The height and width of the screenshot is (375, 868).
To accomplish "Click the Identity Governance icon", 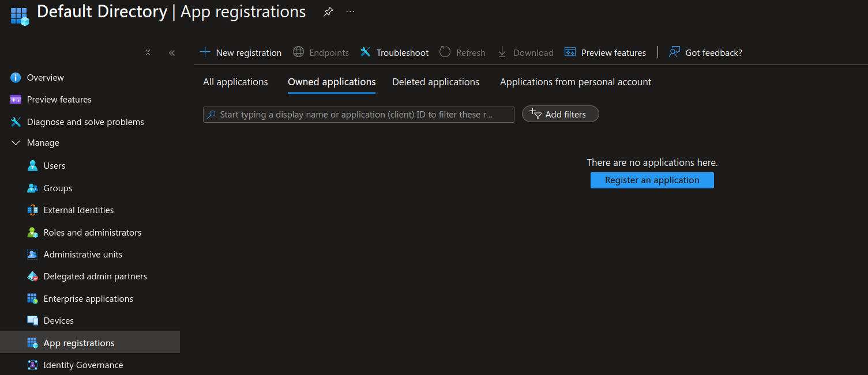I will coord(32,365).
